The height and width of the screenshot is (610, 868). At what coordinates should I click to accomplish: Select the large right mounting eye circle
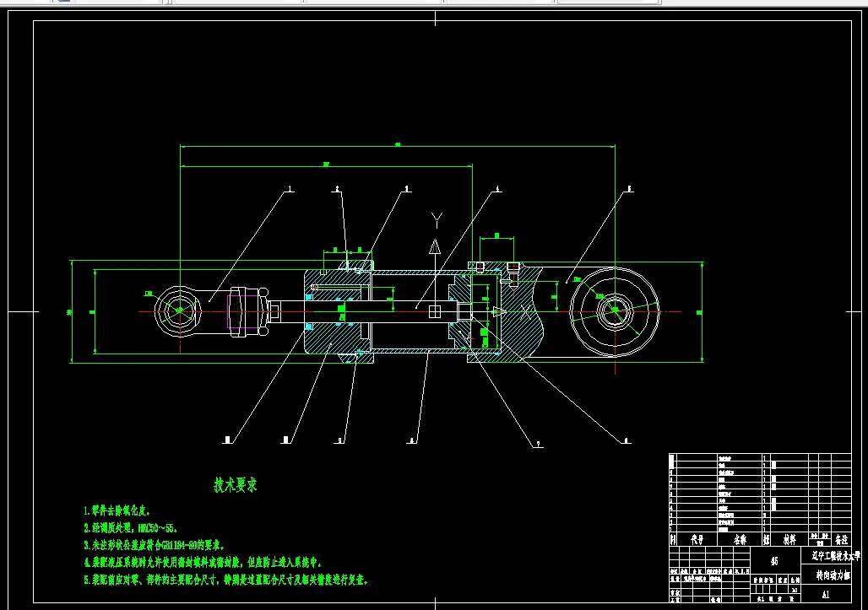[615, 311]
